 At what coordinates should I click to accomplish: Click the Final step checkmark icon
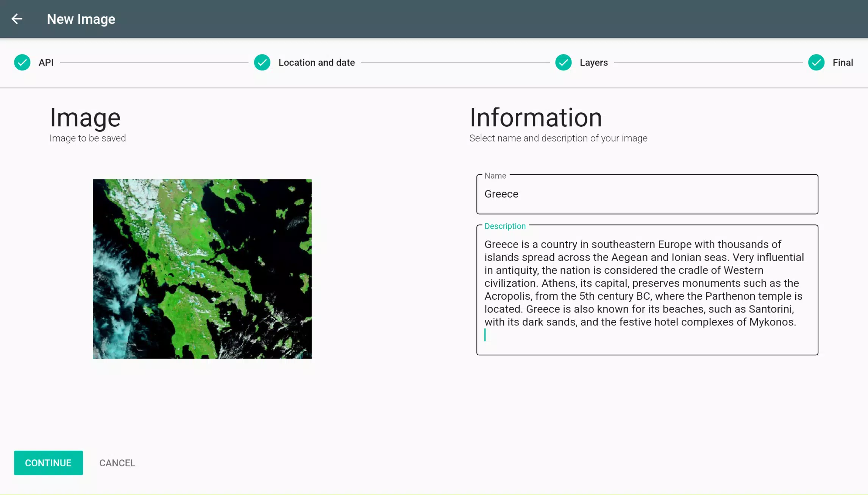pos(816,62)
